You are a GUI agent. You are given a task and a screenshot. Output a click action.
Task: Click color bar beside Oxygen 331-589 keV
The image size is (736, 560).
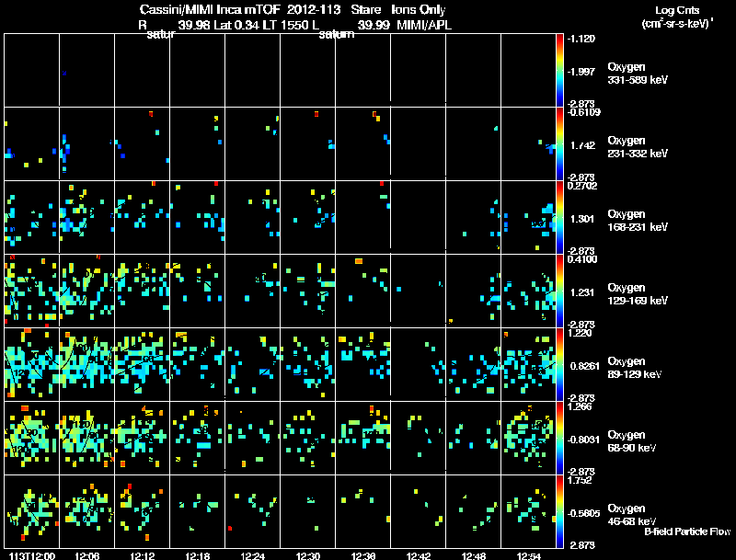point(559,70)
